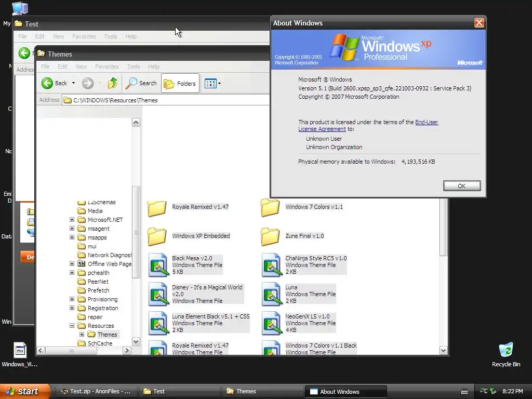Go up one folder level icon
The width and height of the screenshot is (532, 399).
[x=113, y=83]
